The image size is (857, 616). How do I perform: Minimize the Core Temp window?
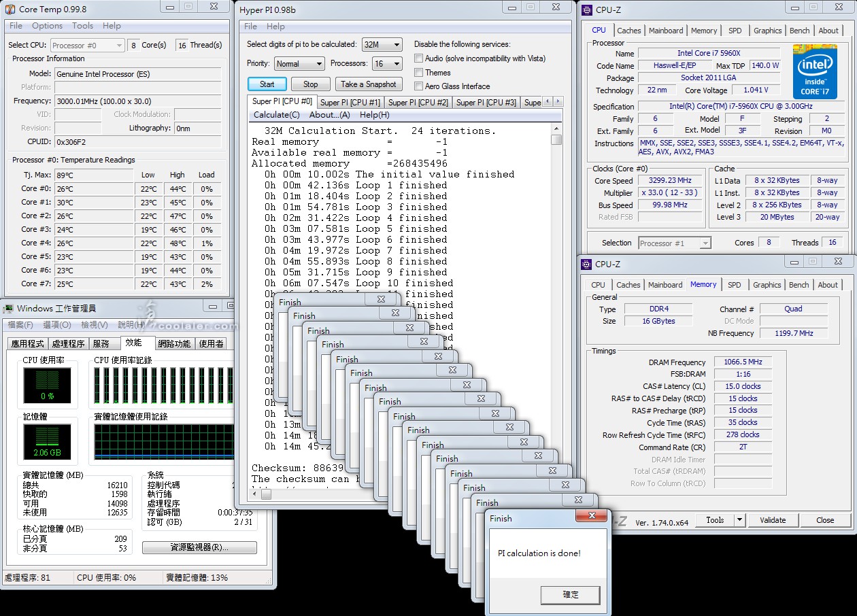(x=169, y=7)
